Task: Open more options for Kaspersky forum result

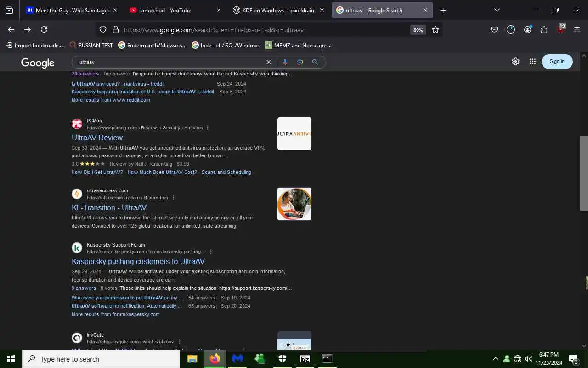Action: (211, 252)
